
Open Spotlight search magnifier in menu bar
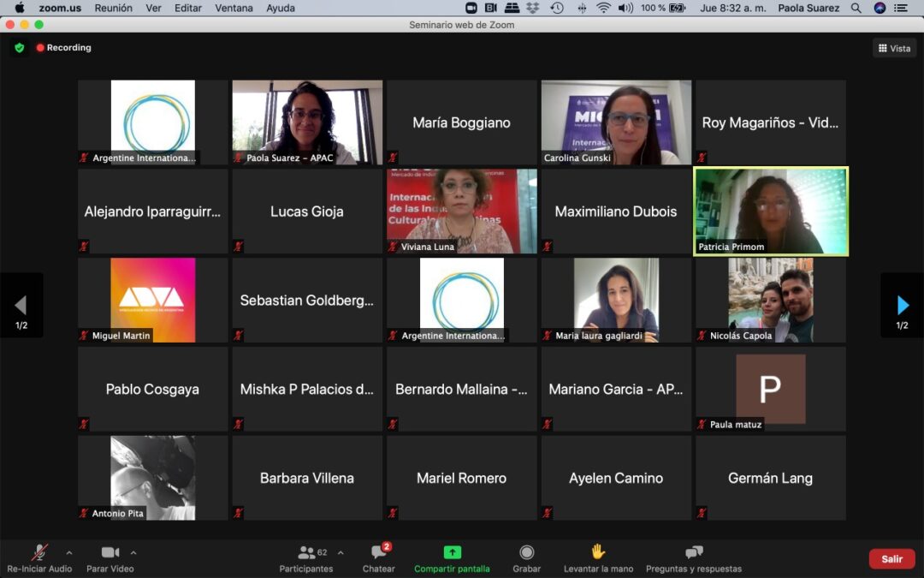click(x=856, y=8)
